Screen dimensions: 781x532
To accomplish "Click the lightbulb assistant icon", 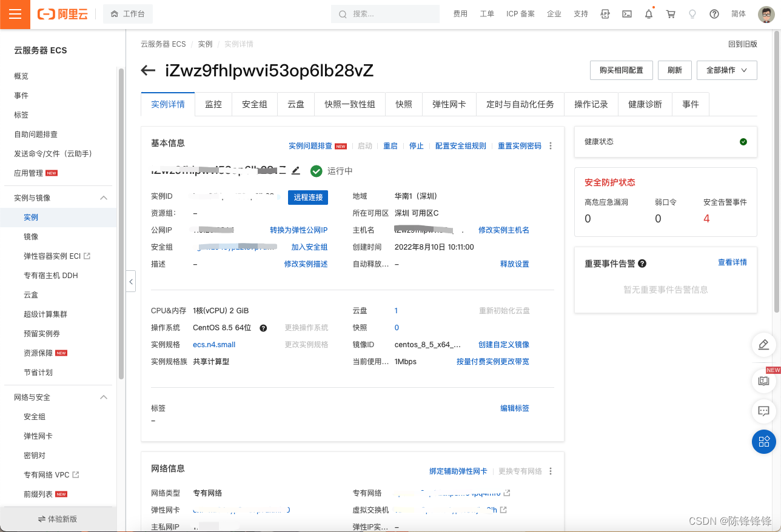I will (x=692, y=13).
